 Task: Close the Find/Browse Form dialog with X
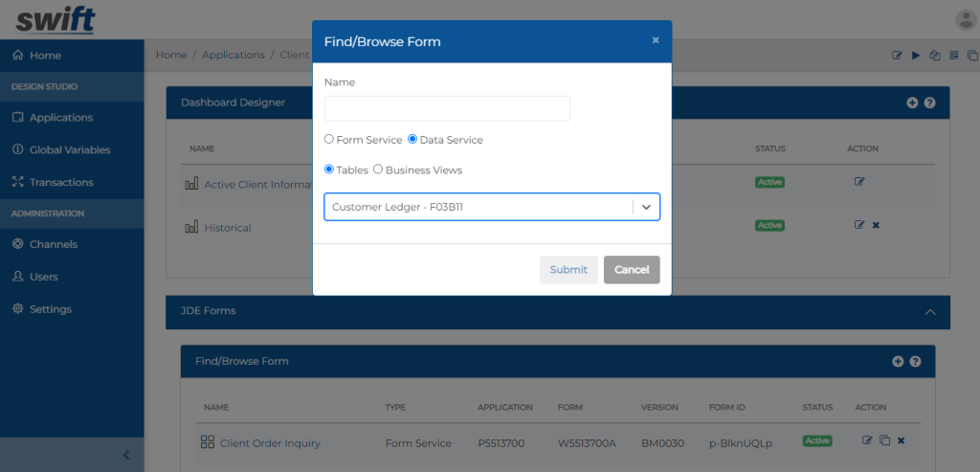click(656, 40)
